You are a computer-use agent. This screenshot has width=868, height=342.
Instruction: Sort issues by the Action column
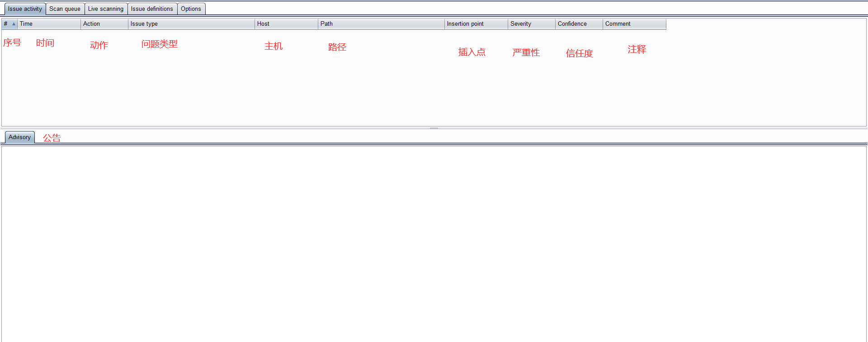tap(104, 24)
